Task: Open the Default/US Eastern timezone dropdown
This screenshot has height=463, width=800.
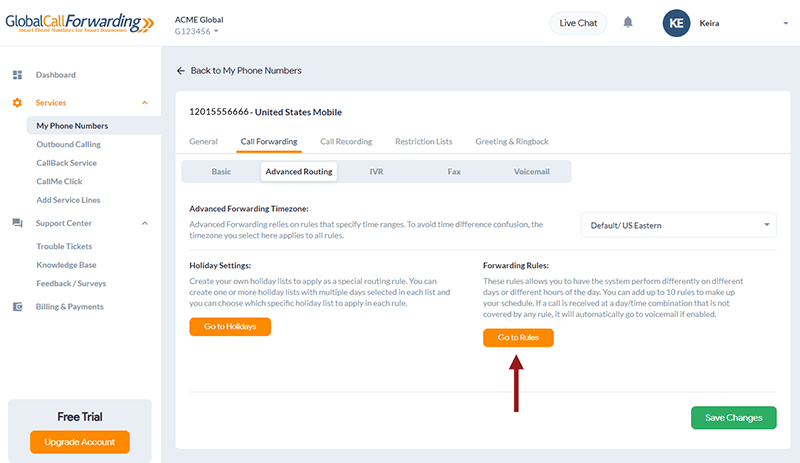Action: (x=679, y=225)
